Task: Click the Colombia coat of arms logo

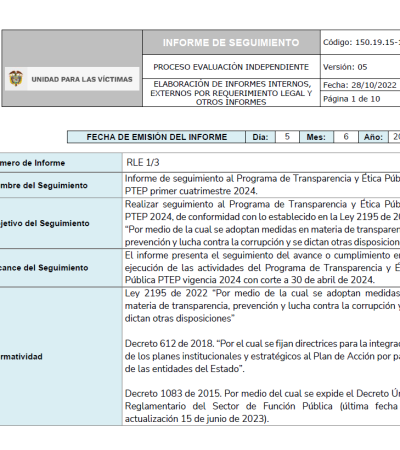Action: 16,79
